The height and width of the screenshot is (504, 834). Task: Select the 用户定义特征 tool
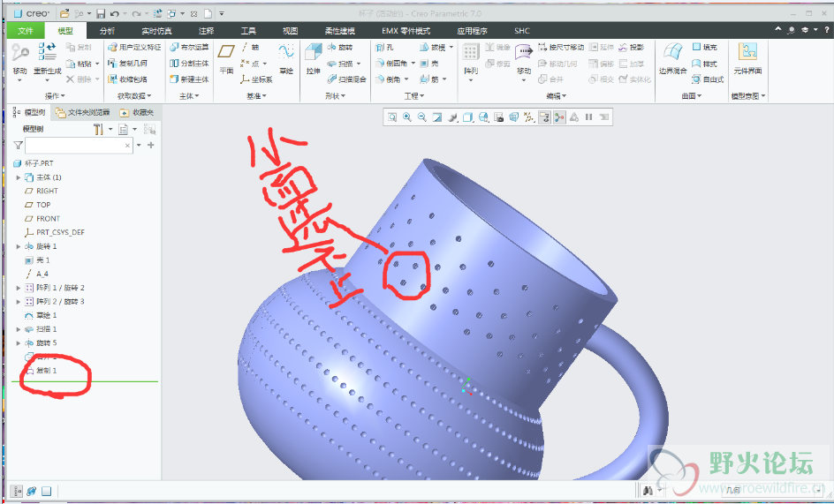[134, 48]
